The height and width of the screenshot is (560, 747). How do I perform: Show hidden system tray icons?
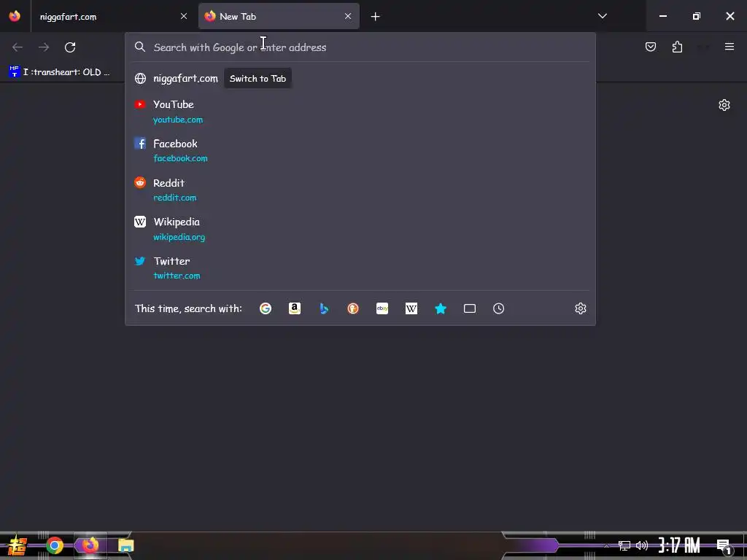(x=606, y=545)
